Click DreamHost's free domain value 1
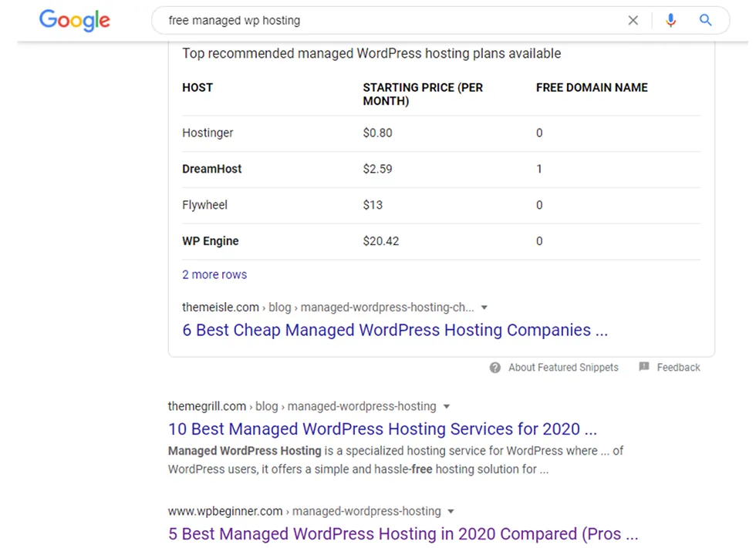Screen dimensions: 756x548 point(539,169)
